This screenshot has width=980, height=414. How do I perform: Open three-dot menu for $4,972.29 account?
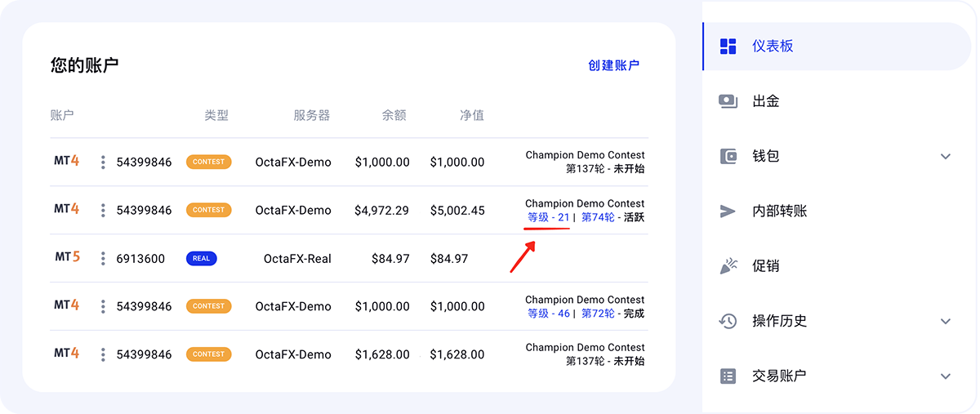pos(103,211)
